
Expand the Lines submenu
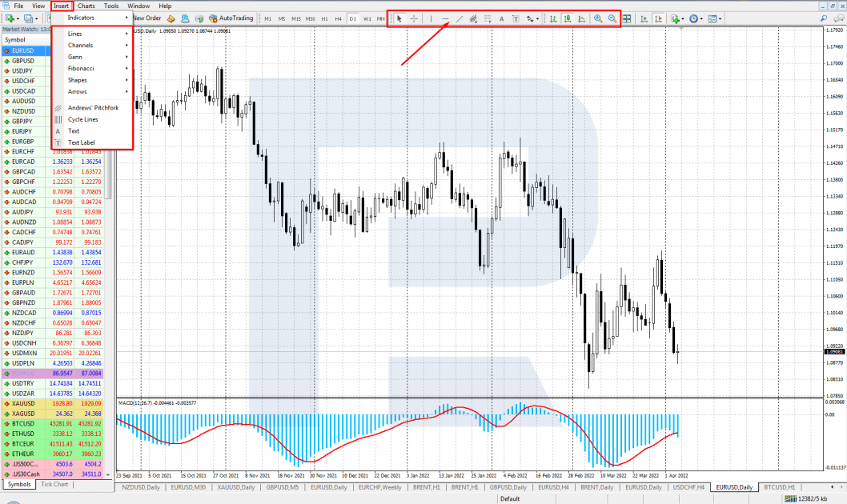point(92,34)
